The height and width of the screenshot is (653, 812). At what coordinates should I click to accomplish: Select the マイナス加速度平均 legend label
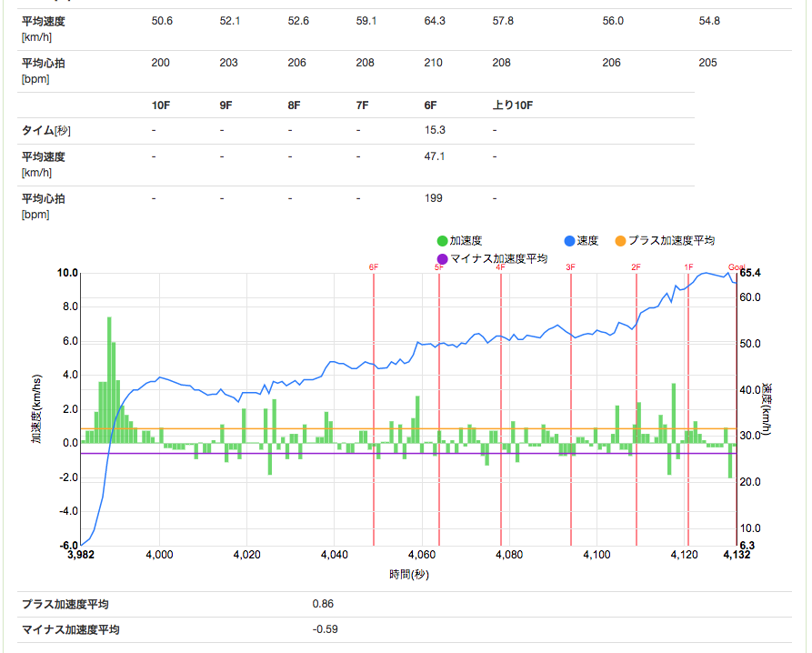click(498, 259)
